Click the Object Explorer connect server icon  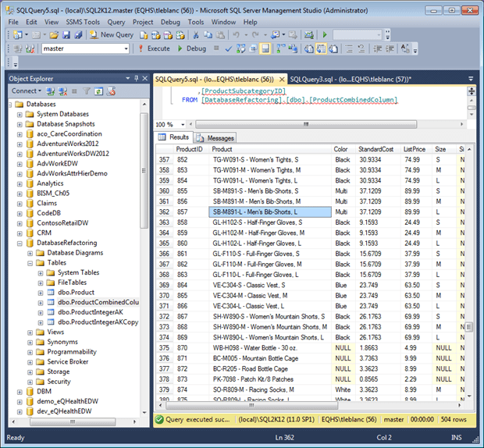coord(50,91)
